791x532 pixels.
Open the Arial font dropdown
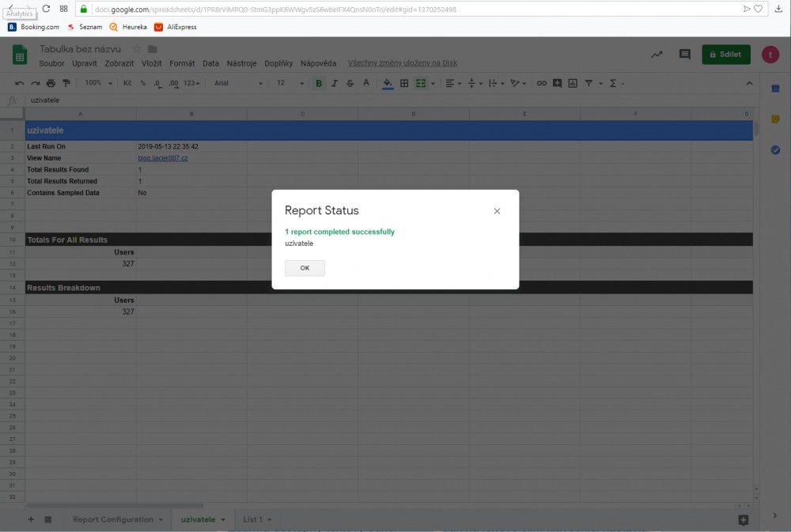point(238,83)
